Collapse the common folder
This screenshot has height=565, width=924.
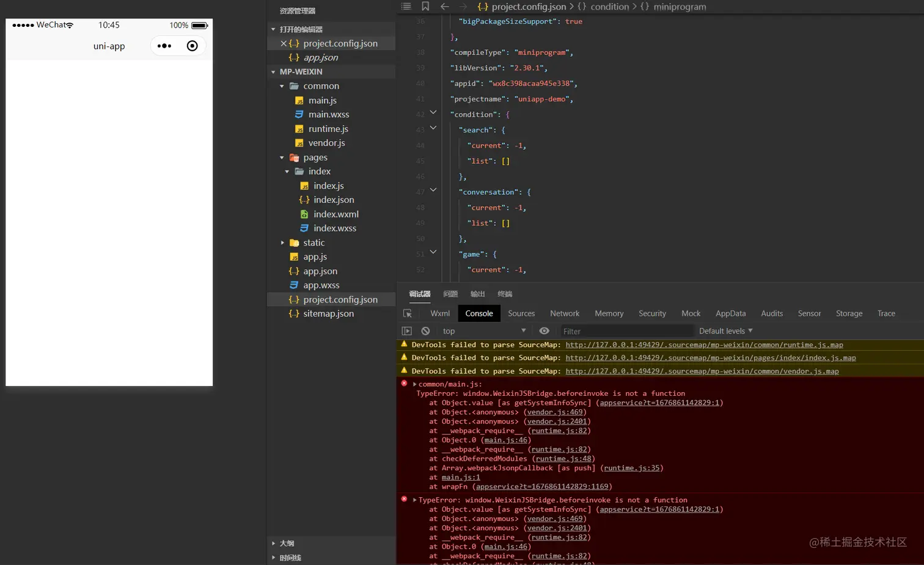(x=282, y=86)
